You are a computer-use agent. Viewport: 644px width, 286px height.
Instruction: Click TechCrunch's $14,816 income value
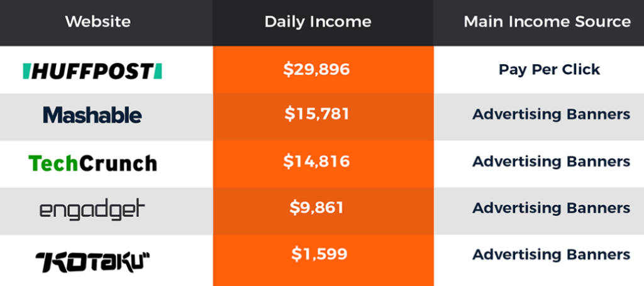316,161
